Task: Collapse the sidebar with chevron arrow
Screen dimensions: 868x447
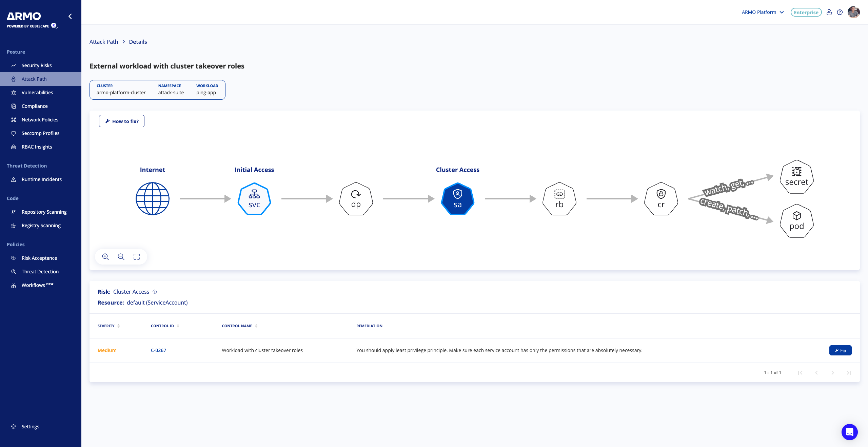Action: coord(70,16)
